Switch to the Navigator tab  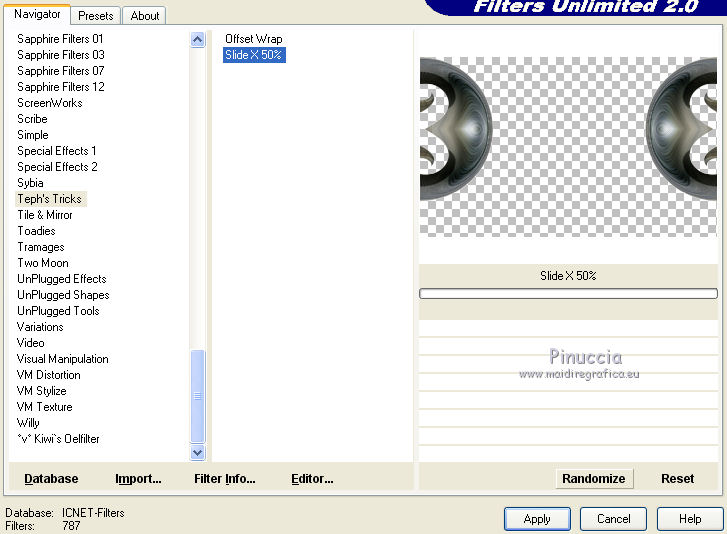pos(37,14)
